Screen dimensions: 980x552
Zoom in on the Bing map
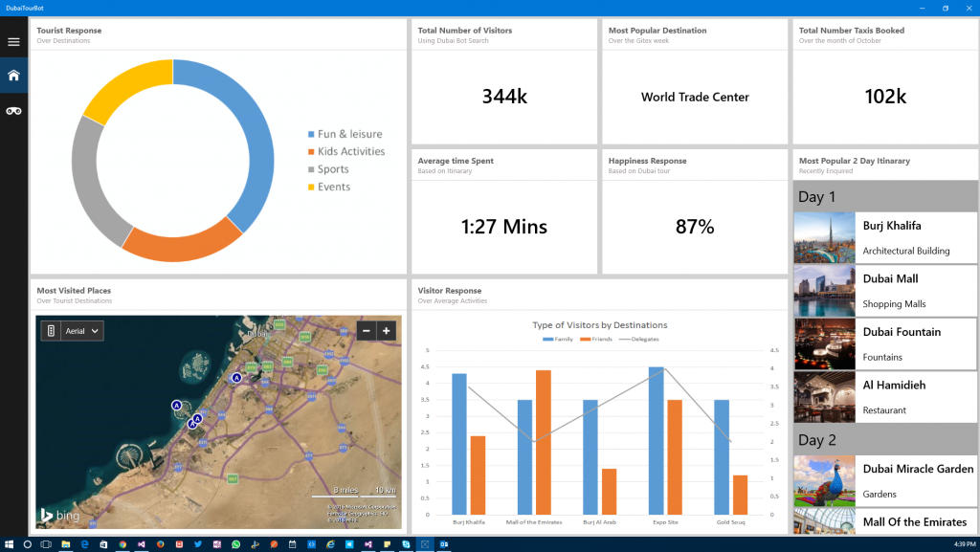point(387,331)
